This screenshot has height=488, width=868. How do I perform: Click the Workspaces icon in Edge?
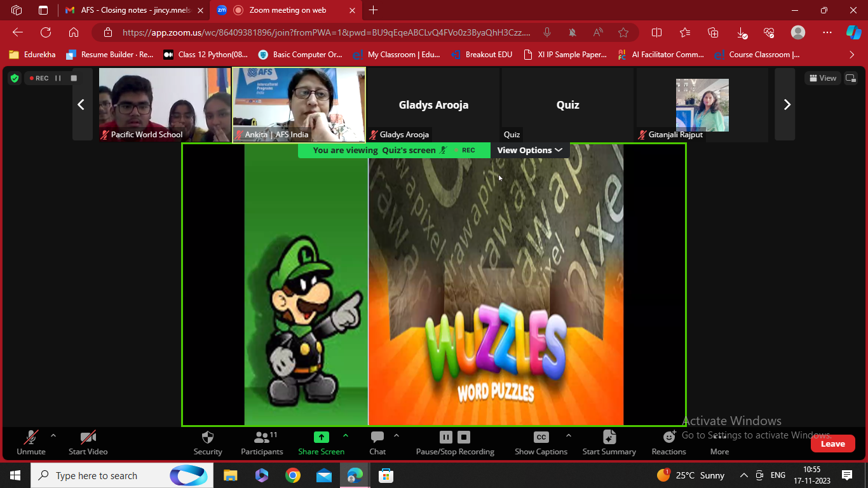point(17,10)
